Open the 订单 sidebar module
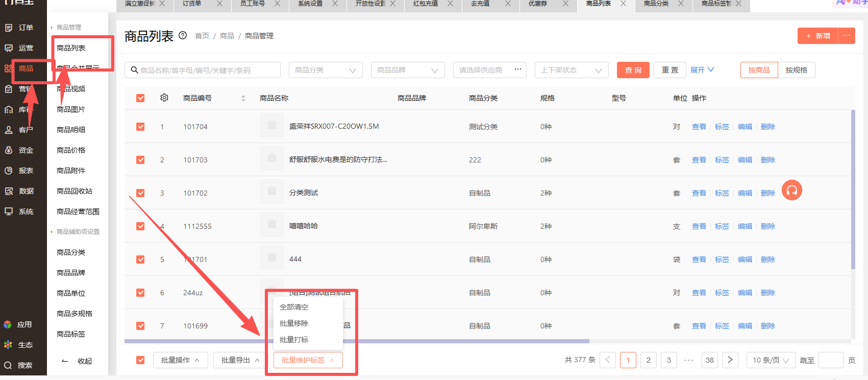The height and width of the screenshot is (380, 868). (19, 28)
